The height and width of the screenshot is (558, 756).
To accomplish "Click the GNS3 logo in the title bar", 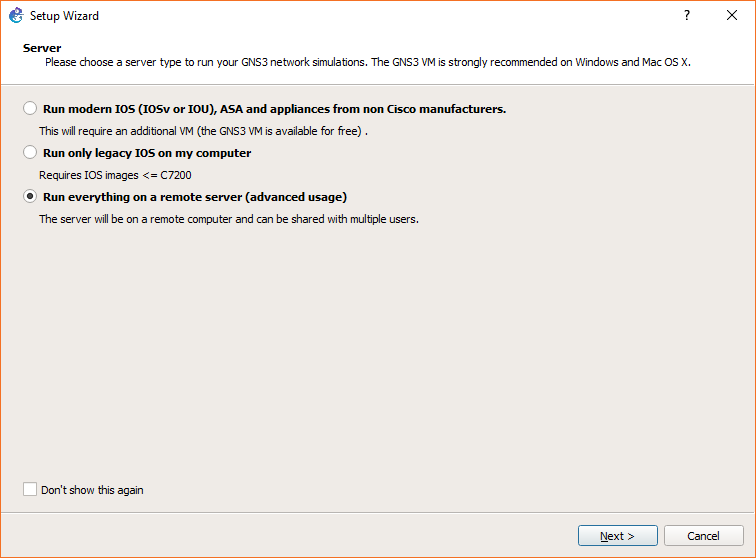I will (x=16, y=16).
